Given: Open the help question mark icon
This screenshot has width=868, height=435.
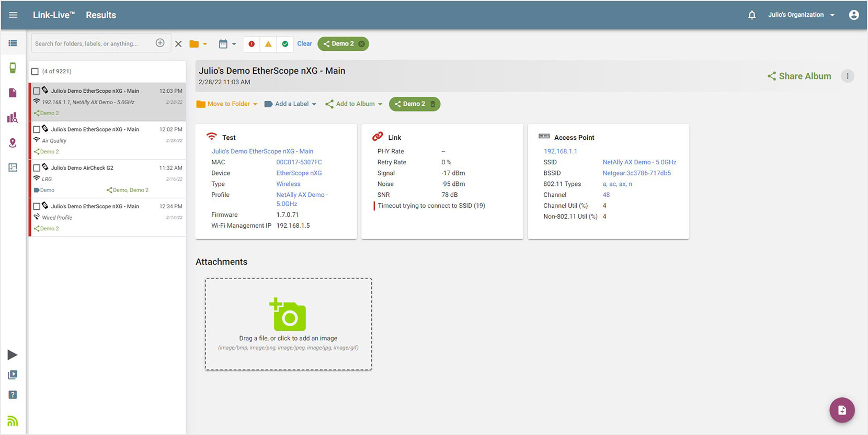Looking at the screenshot, I should coord(13,395).
